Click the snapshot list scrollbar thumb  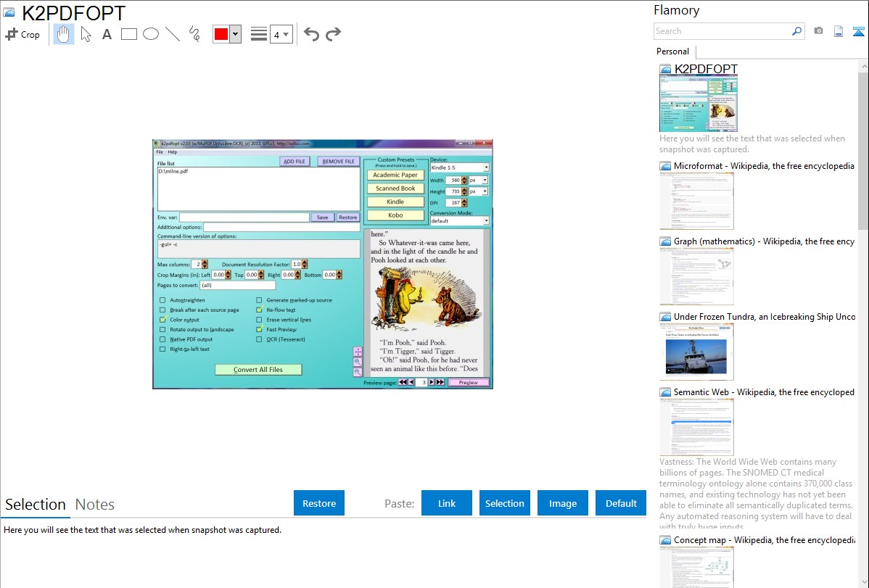click(x=863, y=149)
